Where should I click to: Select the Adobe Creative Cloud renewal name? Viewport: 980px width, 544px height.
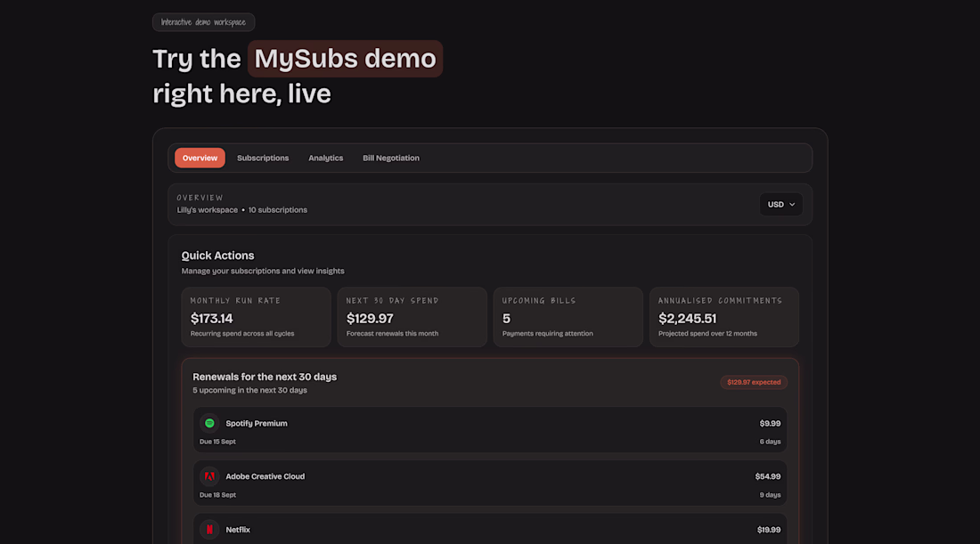pyautogui.click(x=265, y=476)
